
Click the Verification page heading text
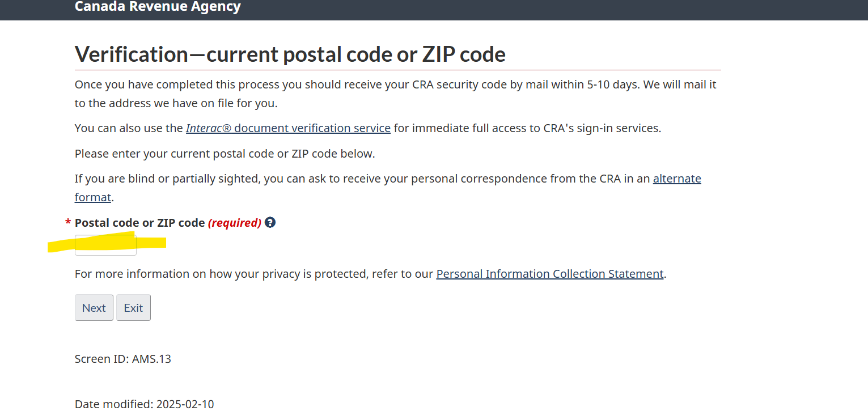coord(290,54)
